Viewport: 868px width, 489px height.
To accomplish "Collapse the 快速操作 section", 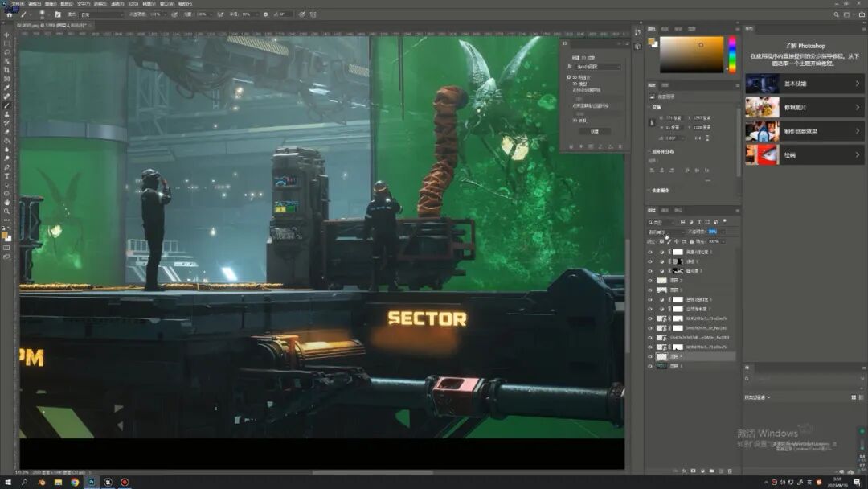I will [x=650, y=190].
